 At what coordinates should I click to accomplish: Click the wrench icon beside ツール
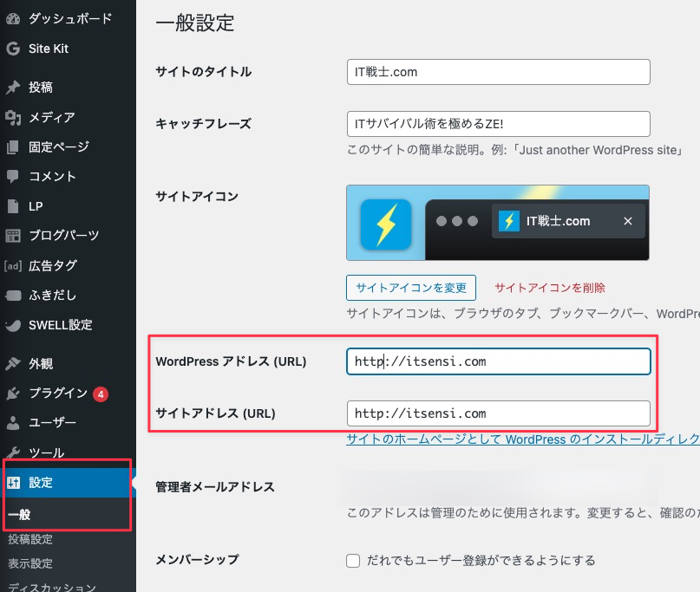pyautogui.click(x=13, y=452)
